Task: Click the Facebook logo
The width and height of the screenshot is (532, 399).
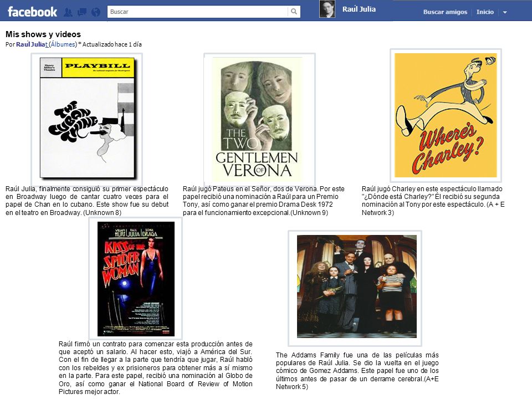Action: (32, 12)
